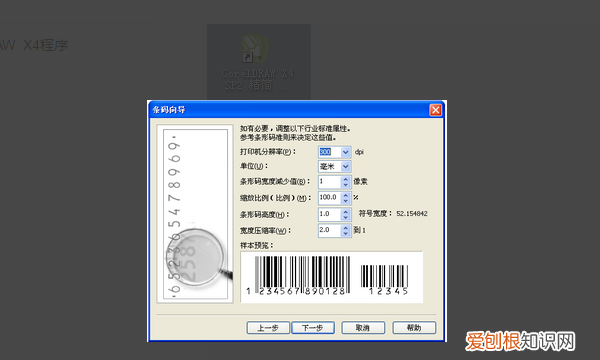
Task: Increase 缩放比例 with up arrow
Action: 346,195
